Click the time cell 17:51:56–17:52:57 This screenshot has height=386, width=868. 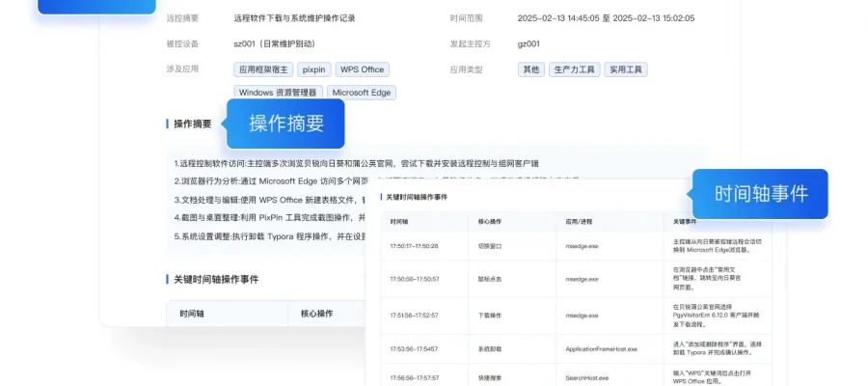414,316
